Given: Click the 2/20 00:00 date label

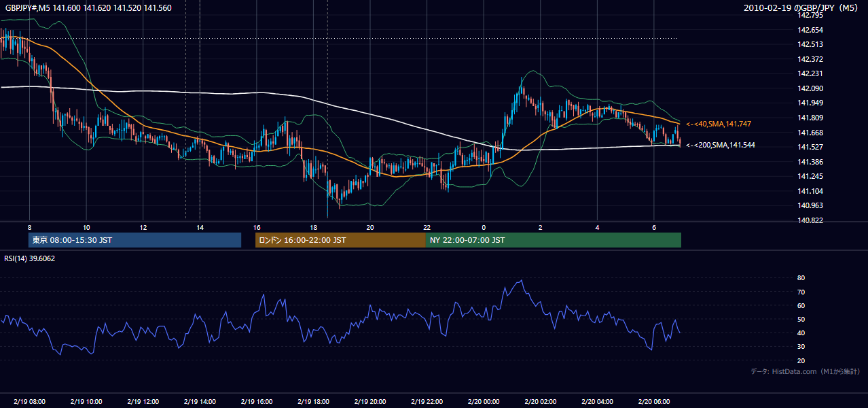Looking at the screenshot, I should tap(484, 402).
